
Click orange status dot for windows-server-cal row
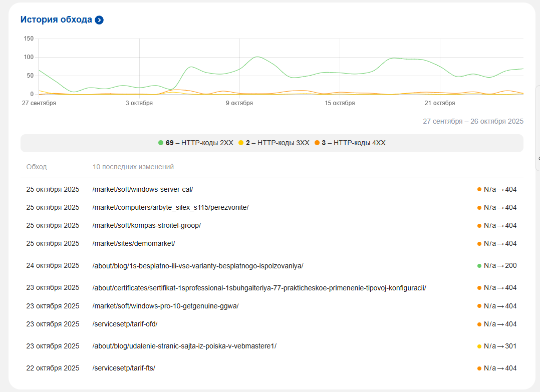(479, 189)
